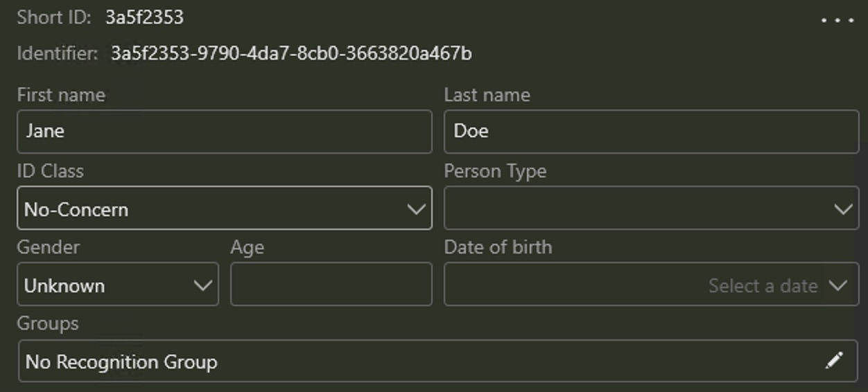Image resolution: width=868 pixels, height=392 pixels.
Task: Click the pencil icon to edit Groups
Action: click(x=834, y=360)
